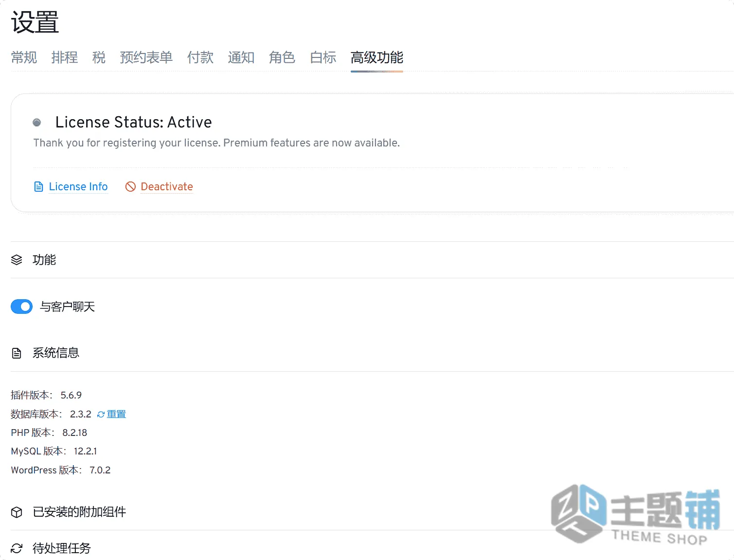This screenshot has width=734, height=560.
Task: Click the 与客户聊天 label text
Action: click(x=68, y=307)
